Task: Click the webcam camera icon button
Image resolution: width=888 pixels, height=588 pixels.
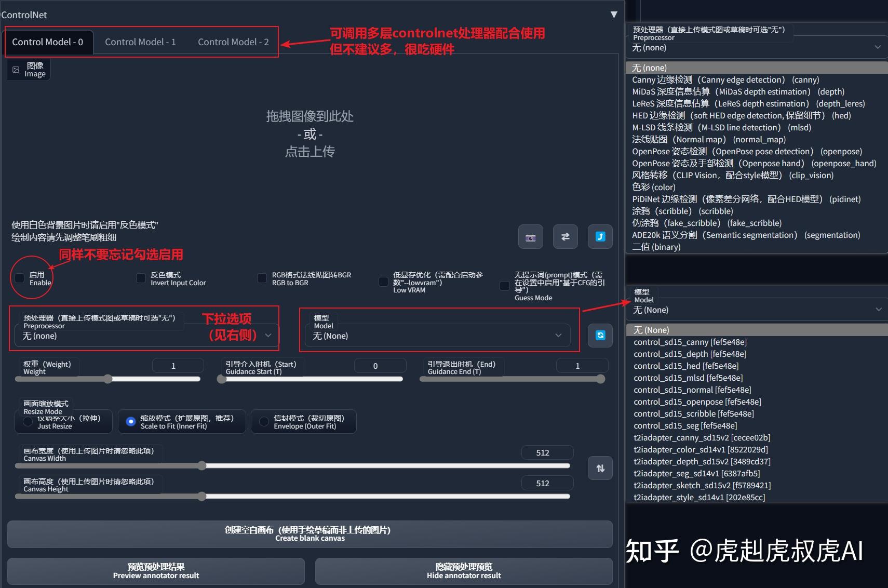Action: coord(530,237)
